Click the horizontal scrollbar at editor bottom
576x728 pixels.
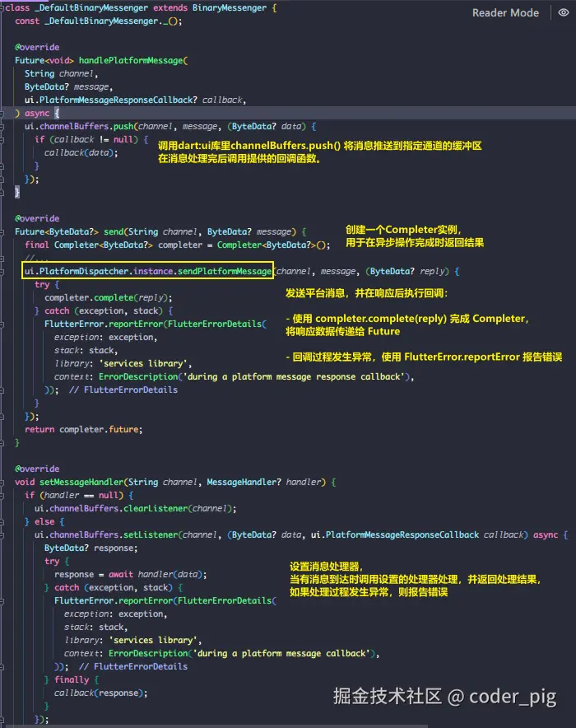pyautogui.click(x=218, y=726)
